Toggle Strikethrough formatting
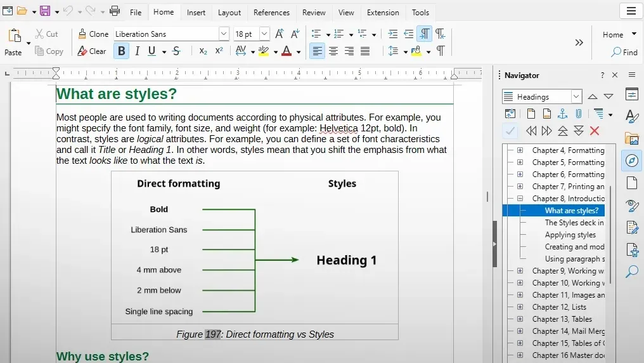The height and width of the screenshot is (363, 644). coord(176,51)
